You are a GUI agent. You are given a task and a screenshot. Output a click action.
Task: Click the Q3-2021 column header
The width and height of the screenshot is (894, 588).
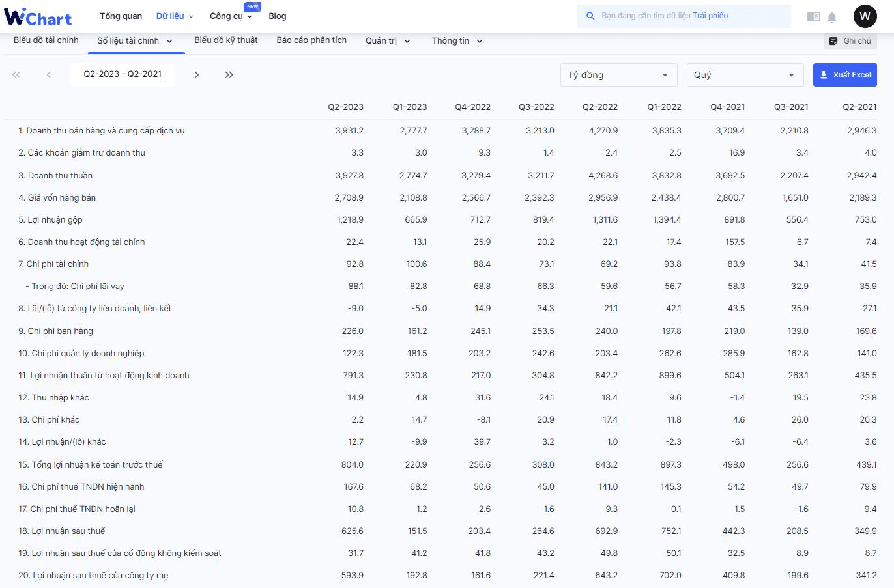(x=791, y=107)
